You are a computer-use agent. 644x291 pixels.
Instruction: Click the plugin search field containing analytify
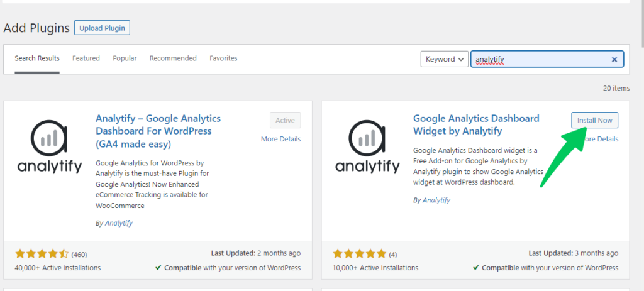tap(547, 59)
